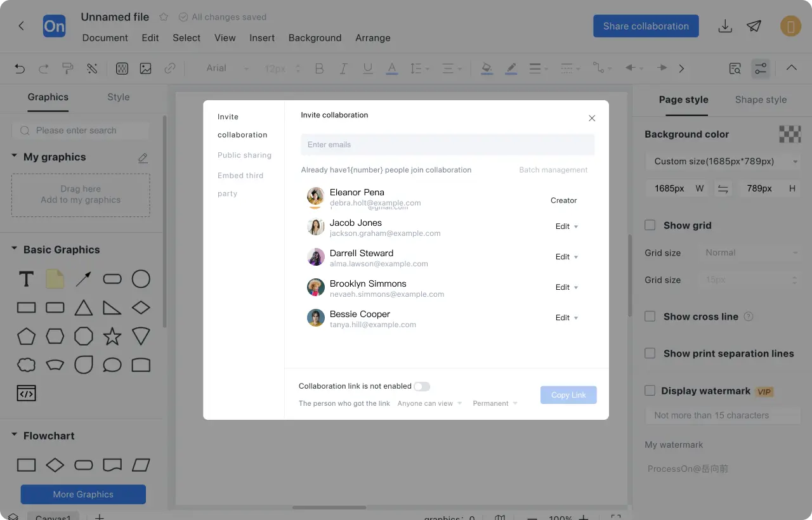Click the Background color swatch
Screen dimensions: 812x520
pyautogui.click(x=790, y=134)
